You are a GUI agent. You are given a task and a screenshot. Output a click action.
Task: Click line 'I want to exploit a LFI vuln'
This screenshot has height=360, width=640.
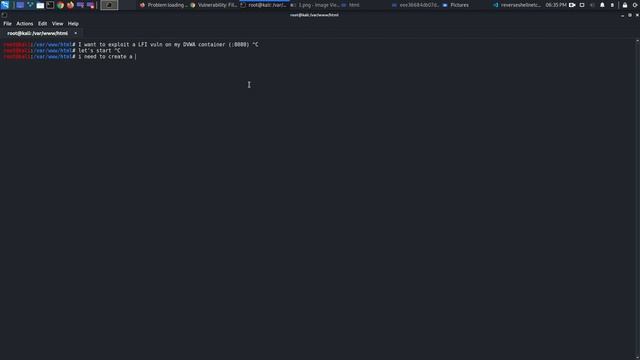tap(131, 44)
